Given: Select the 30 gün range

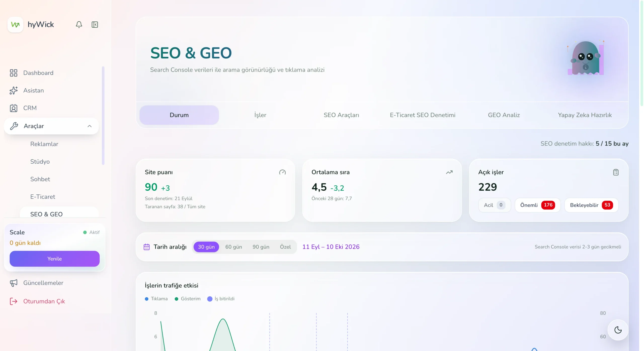Looking at the screenshot, I should pos(206,247).
